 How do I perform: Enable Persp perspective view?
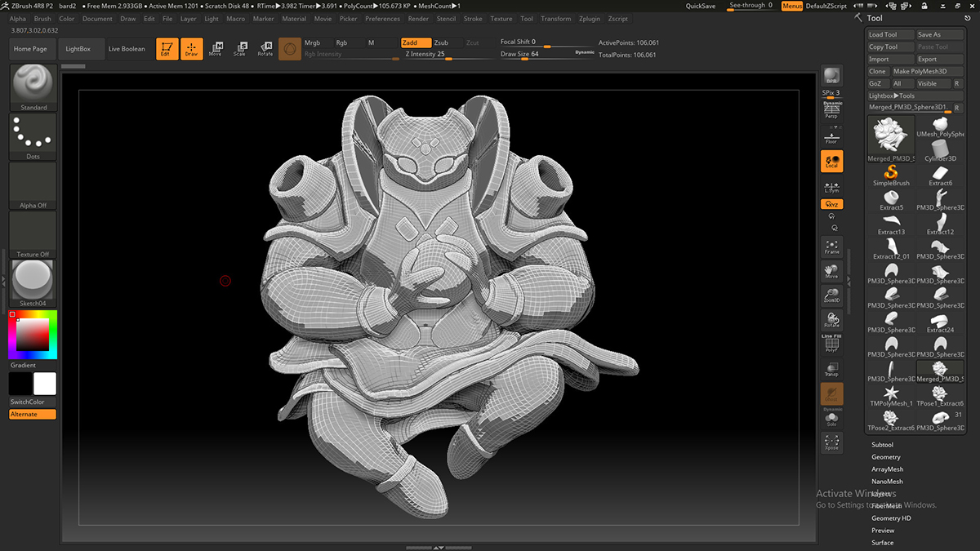click(x=831, y=111)
